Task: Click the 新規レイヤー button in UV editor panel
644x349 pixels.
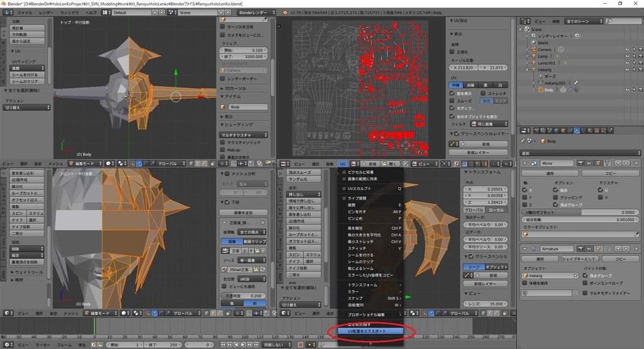Action: (x=478, y=152)
